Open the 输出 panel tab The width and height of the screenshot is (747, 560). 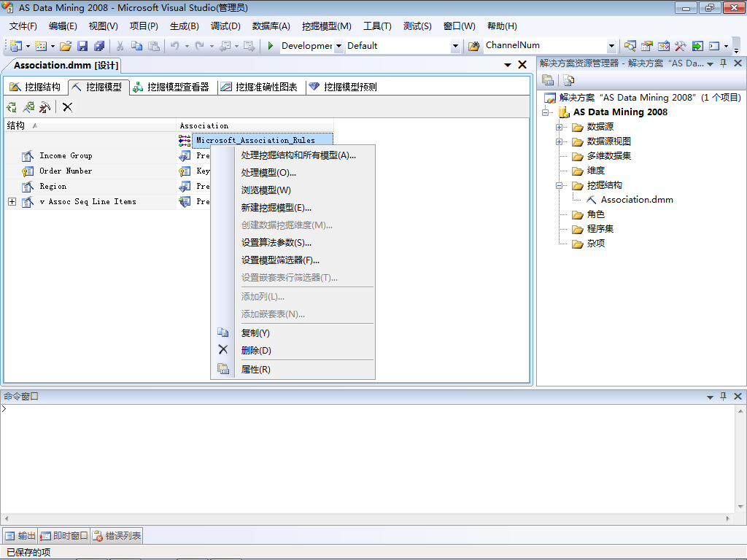[x=20, y=536]
